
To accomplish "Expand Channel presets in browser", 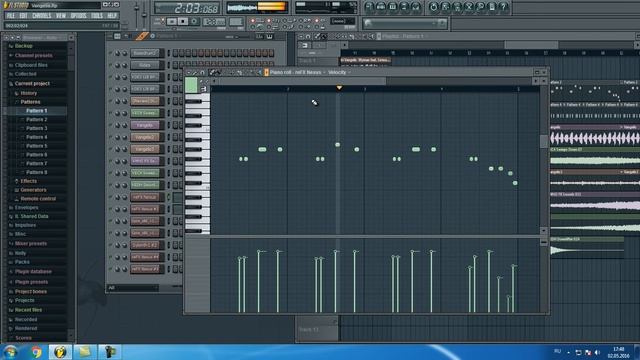I will tap(33, 56).
